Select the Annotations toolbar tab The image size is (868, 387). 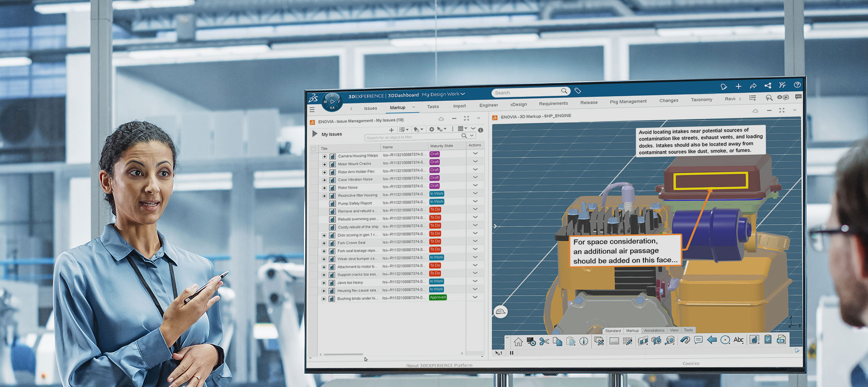coord(654,330)
